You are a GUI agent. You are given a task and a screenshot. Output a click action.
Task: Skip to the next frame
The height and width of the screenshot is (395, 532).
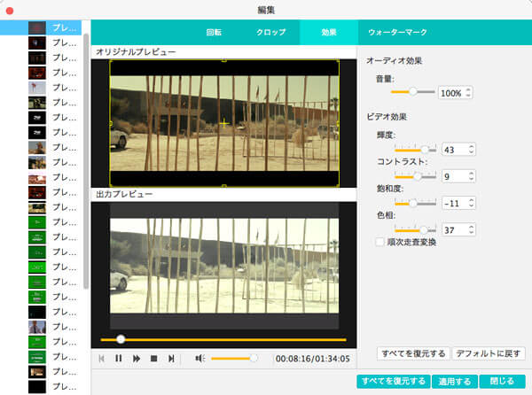[171, 359]
